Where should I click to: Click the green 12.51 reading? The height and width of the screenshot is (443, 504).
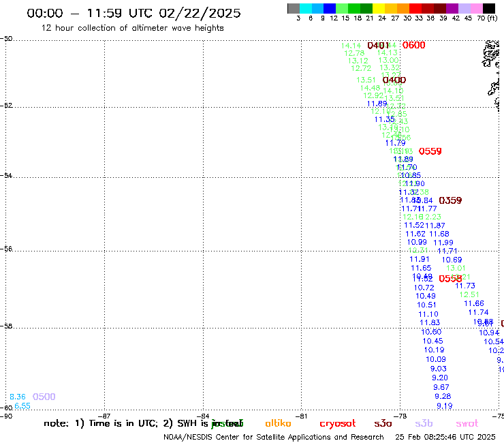469,294
